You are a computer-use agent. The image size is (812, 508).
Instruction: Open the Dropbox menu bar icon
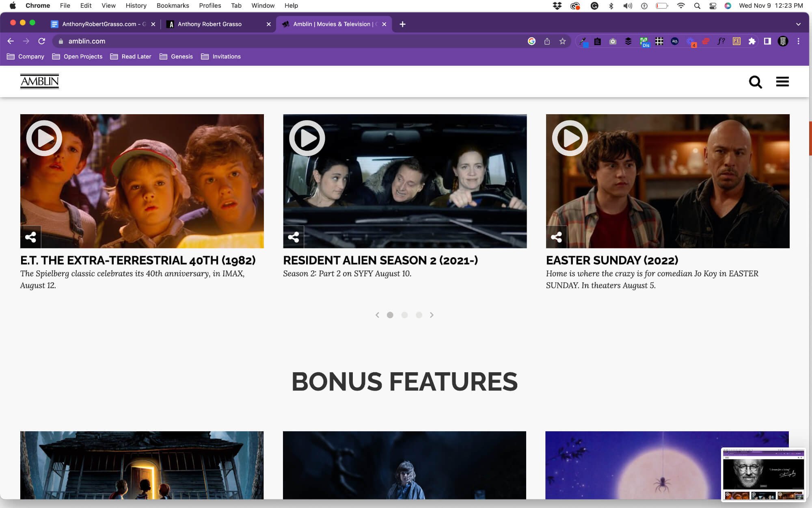tap(557, 6)
